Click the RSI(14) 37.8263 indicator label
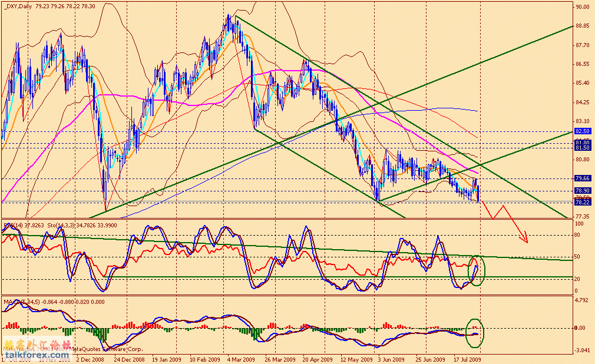 [23, 226]
